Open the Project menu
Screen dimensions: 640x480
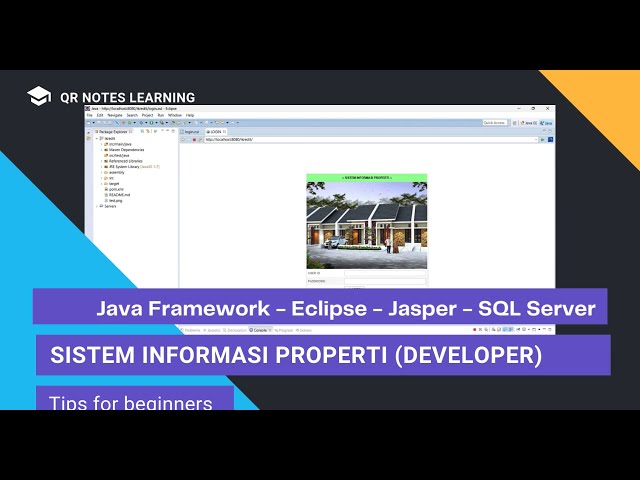(x=147, y=116)
